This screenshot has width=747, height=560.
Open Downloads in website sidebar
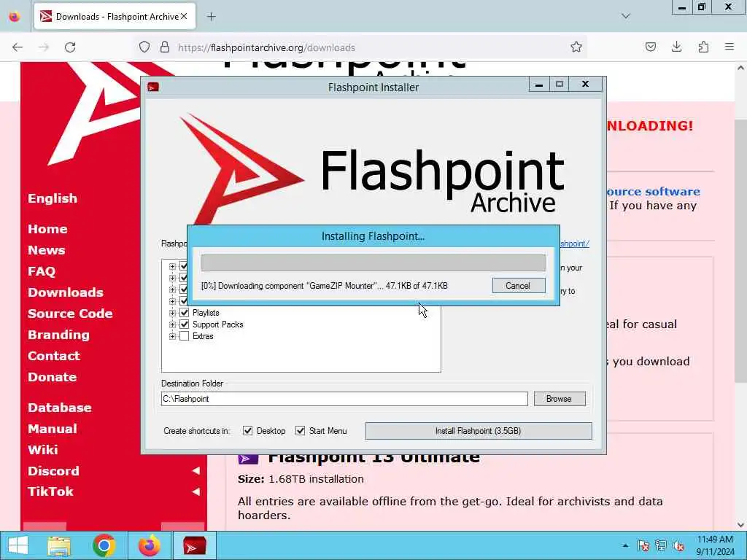66,292
